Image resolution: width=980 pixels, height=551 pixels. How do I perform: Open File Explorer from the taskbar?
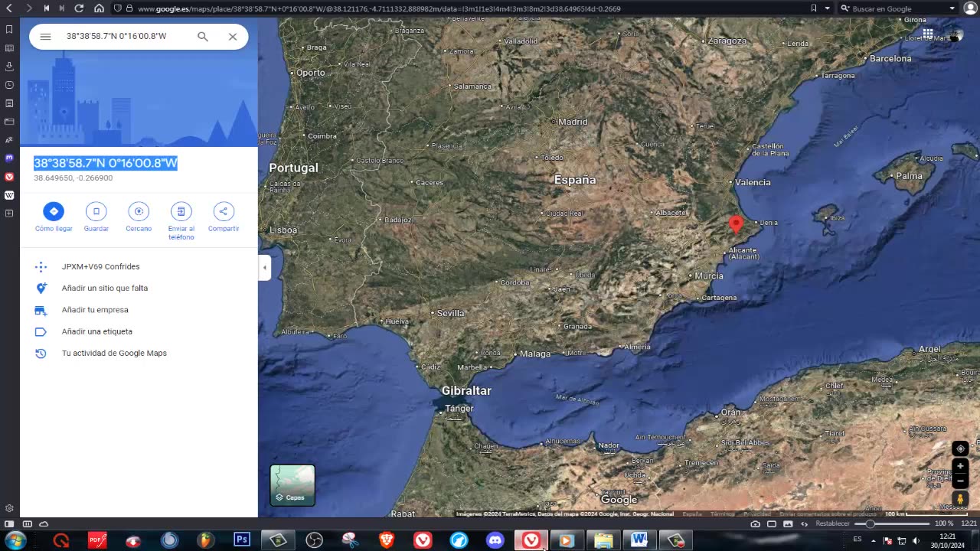(x=603, y=540)
